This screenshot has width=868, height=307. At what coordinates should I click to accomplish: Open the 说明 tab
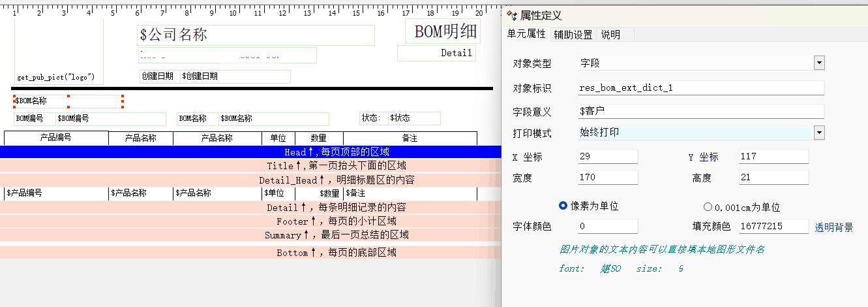(610, 35)
